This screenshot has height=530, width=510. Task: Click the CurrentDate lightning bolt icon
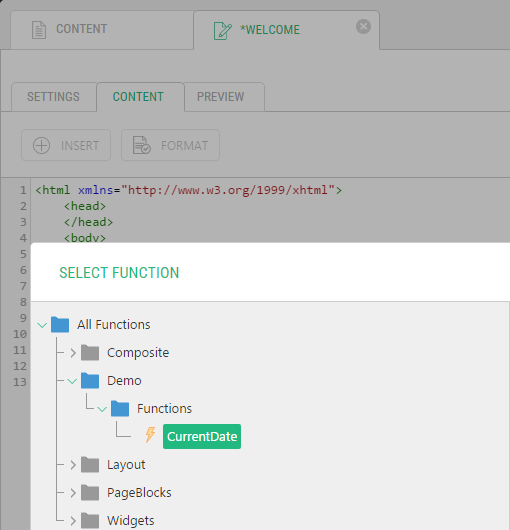(x=150, y=435)
